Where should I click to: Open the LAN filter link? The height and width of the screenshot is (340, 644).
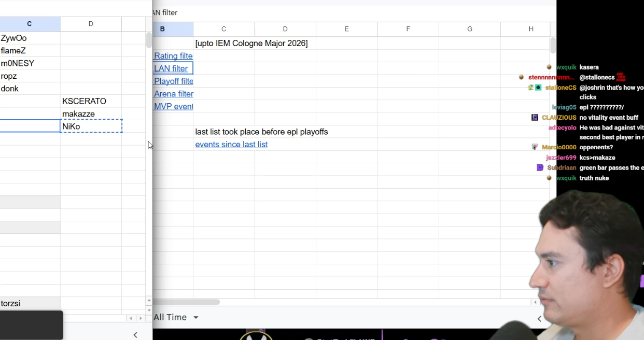(171, 68)
